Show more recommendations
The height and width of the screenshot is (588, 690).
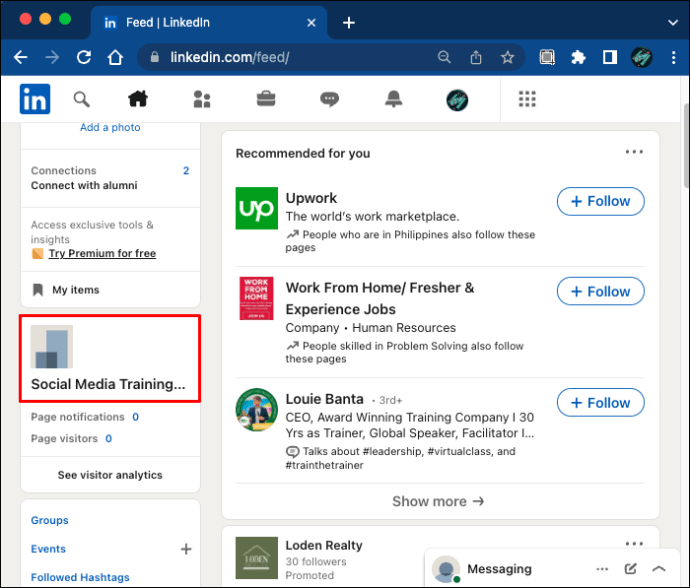438,501
